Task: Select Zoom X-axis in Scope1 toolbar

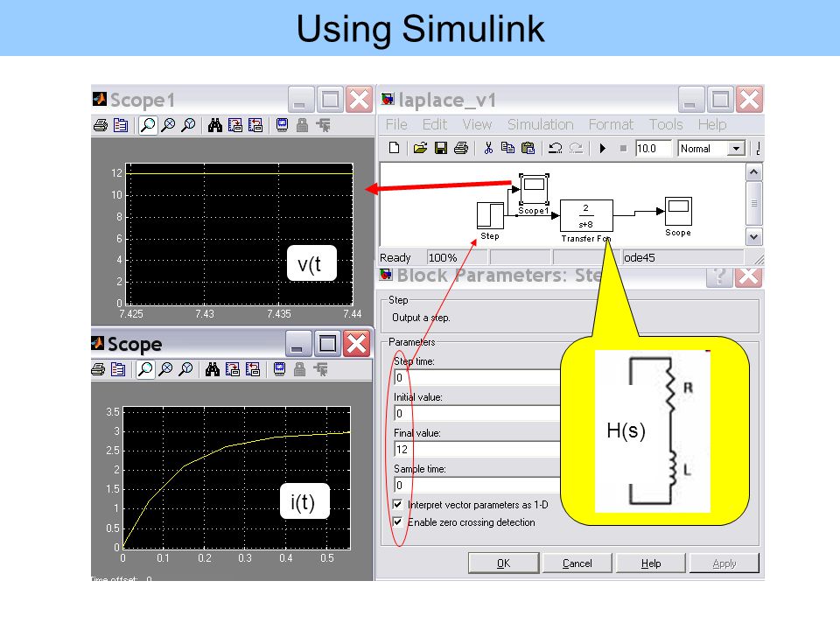Action: (x=168, y=125)
